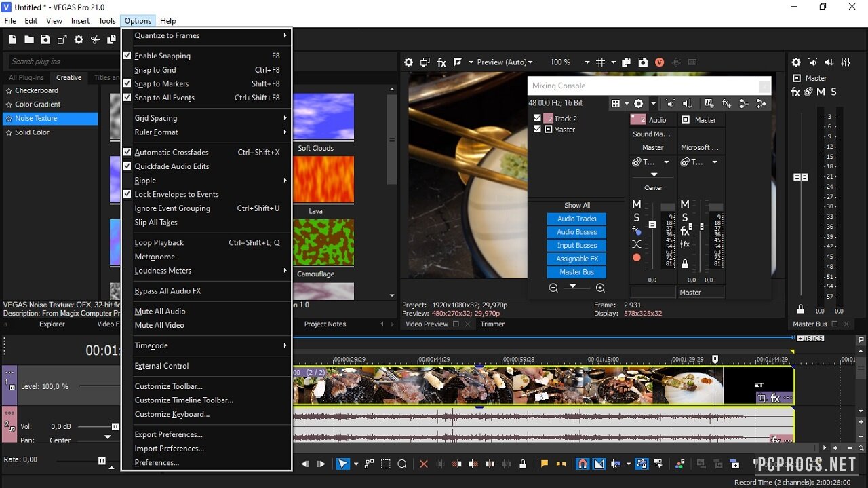
Task: Toggle the Enable Snapping option
Action: pyautogui.click(x=163, y=56)
